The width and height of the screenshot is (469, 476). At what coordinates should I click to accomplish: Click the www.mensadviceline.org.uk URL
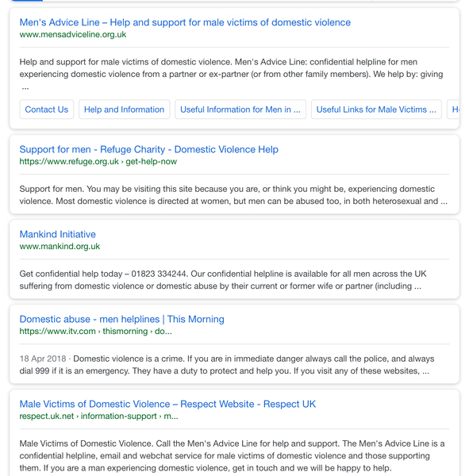point(72,35)
